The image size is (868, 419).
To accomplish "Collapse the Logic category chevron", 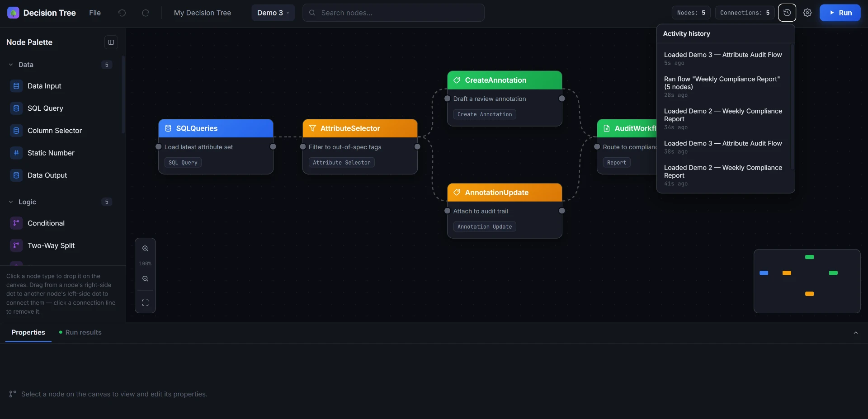I will [11, 202].
